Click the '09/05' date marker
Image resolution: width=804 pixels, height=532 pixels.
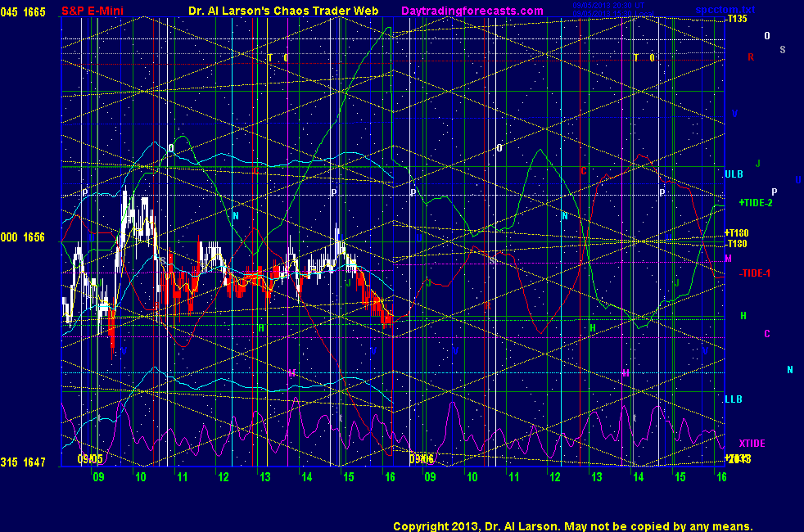pyautogui.click(x=90, y=458)
